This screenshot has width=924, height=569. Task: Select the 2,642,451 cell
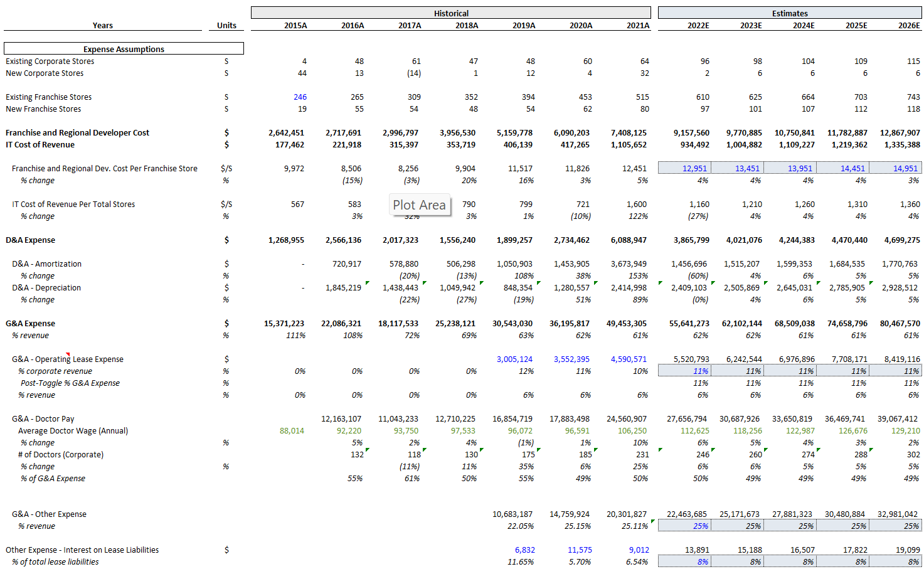[286, 132]
